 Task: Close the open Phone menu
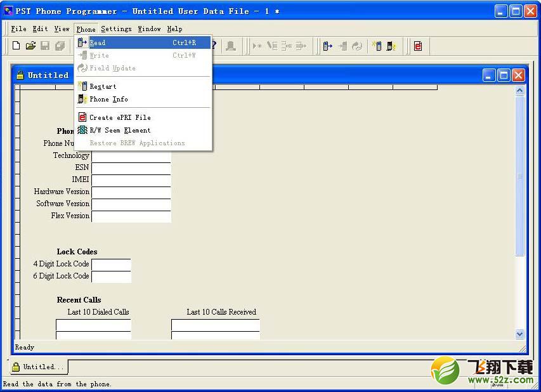coord(86,29)
